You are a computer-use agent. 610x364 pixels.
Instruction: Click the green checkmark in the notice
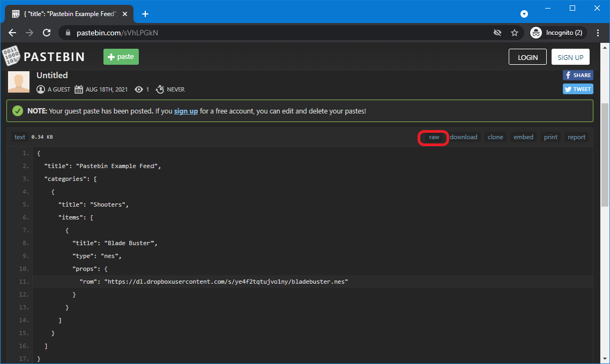point(18,111)
